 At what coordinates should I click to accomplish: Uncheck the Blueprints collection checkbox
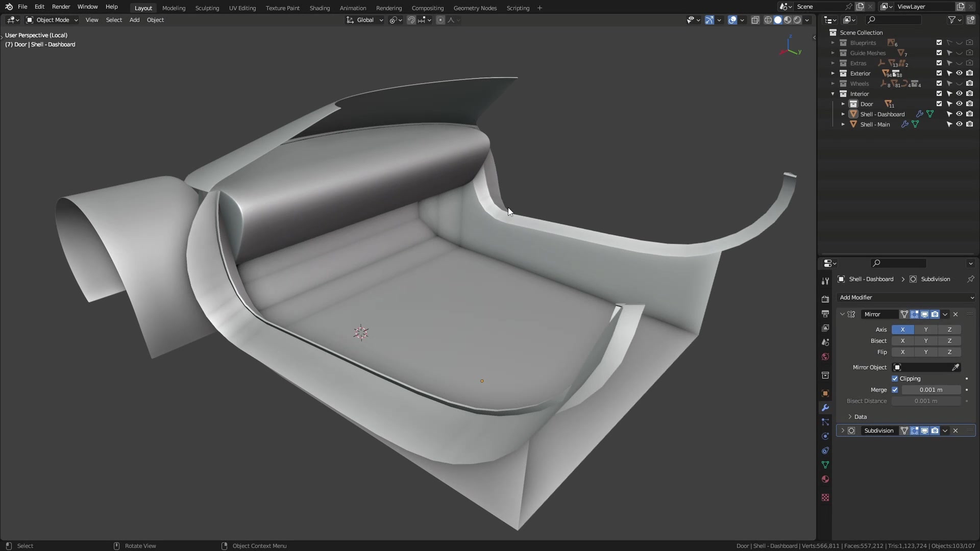939,43
